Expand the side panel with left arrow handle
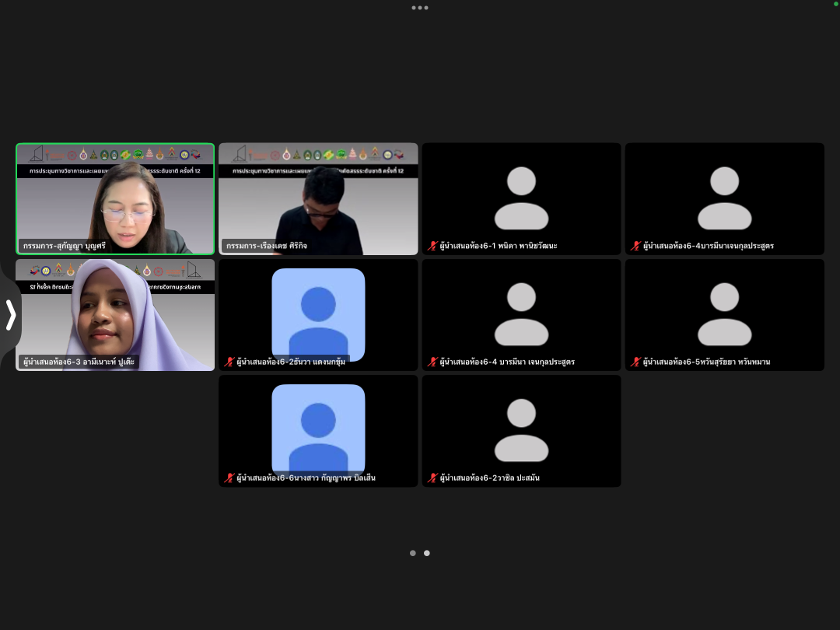The image size is (840, 630). pos(10,315)
